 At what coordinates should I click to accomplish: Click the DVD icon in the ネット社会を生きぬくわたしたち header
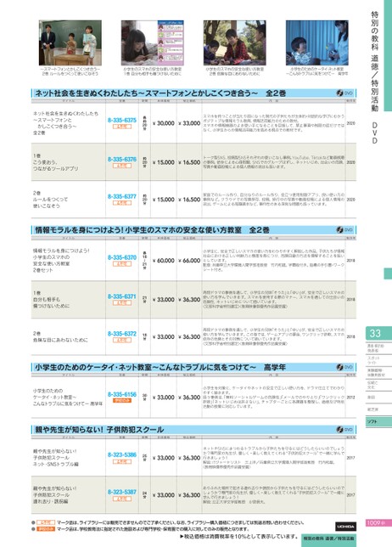pos(344,93)
